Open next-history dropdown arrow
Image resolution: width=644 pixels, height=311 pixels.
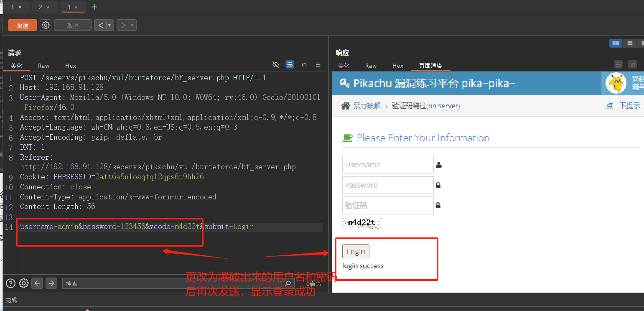132,25
